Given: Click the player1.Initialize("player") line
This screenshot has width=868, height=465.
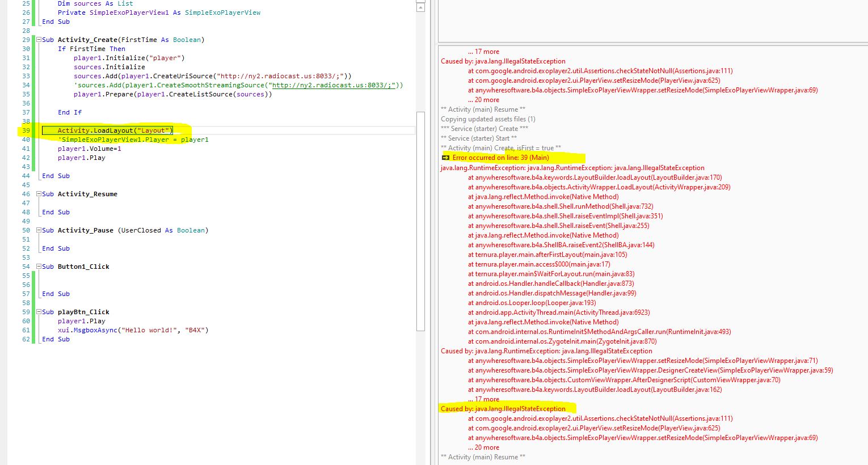Looking at the screenshot, I should click(x=129, y=58).
